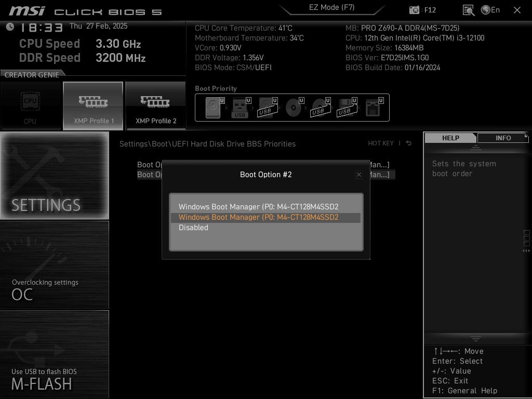
Task: Close the Boot Option #2 dialog
Action: [358, 175]
